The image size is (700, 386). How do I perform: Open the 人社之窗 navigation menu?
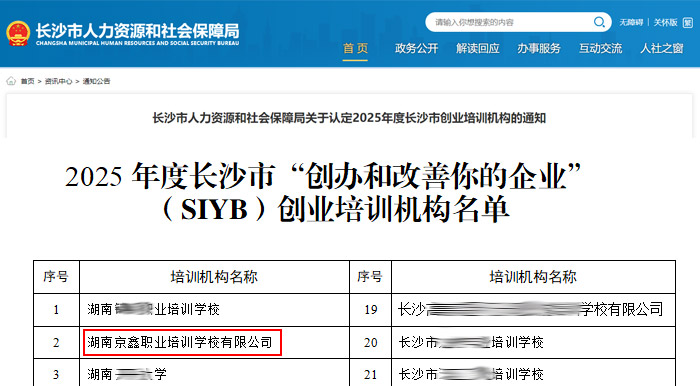point(662,48)
